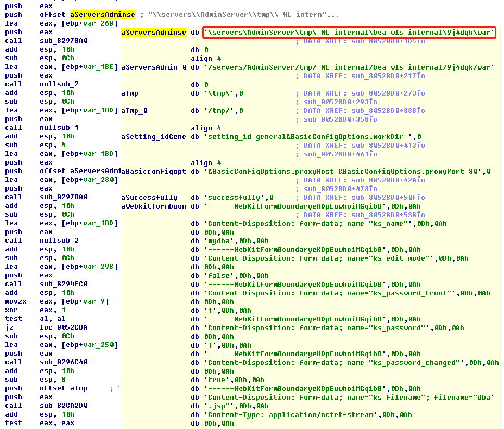Select the '\tmp\',0 string value
Viewport: 504px width, 429px height.
pyautogui.click(x=224, y=93)
